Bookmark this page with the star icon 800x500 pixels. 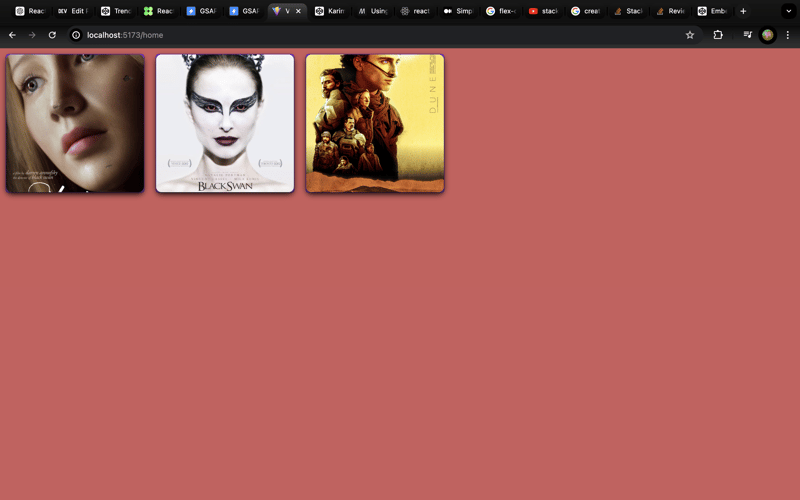click(x=690, y=35)
